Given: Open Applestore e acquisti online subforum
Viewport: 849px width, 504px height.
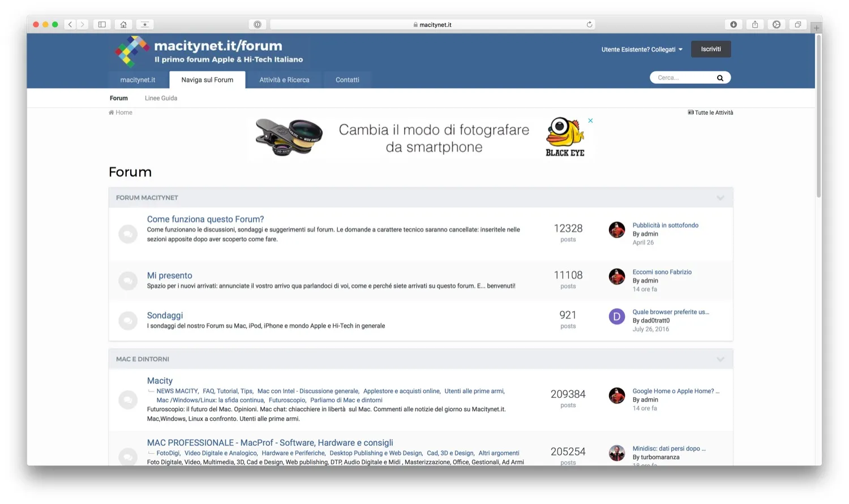Looking at the screenshot, I should pyautogui.click(x=401, y=391).
